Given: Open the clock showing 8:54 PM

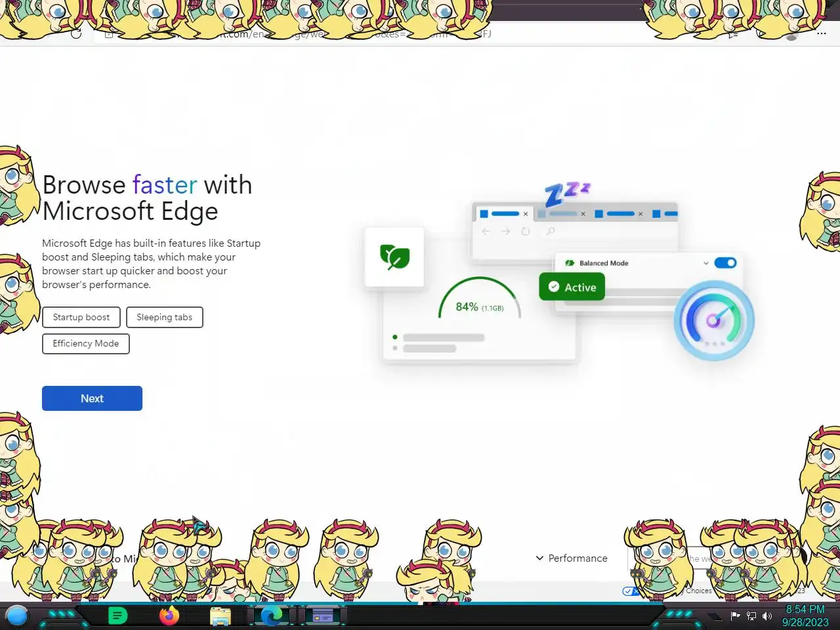Looking at the screenshot, I should 805,616.
